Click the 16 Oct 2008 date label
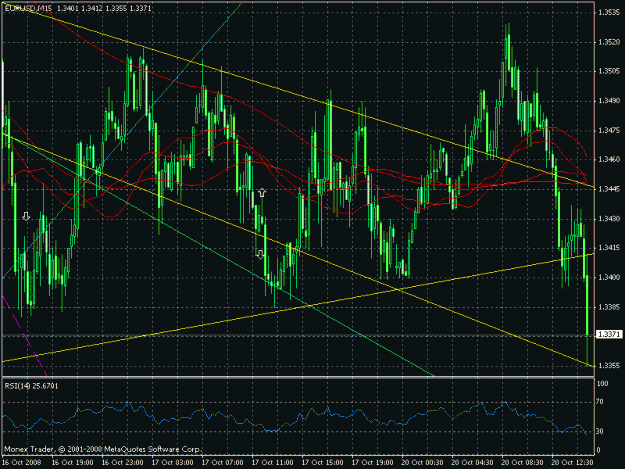Viewport: 625px width, 469px height. (x=21, y=462)
